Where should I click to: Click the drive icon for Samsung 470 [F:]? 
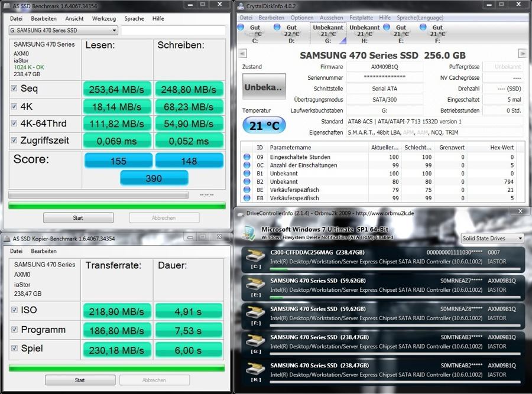(x=255, y=312)
